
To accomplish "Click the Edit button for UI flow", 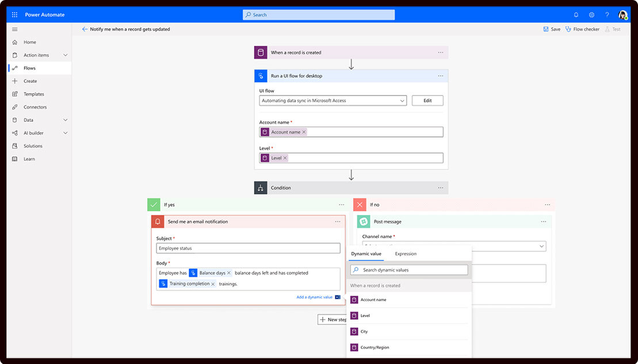I will tap(427, 101).
